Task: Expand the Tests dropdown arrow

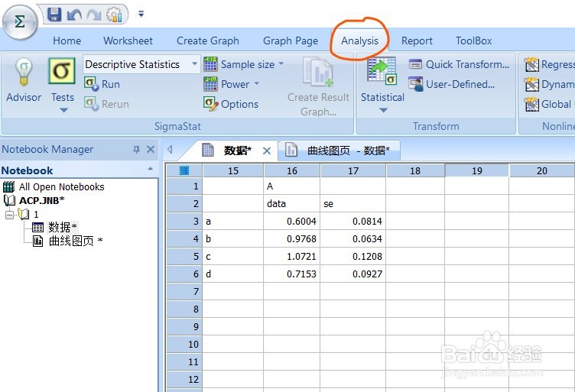Action: coord(63,110)
